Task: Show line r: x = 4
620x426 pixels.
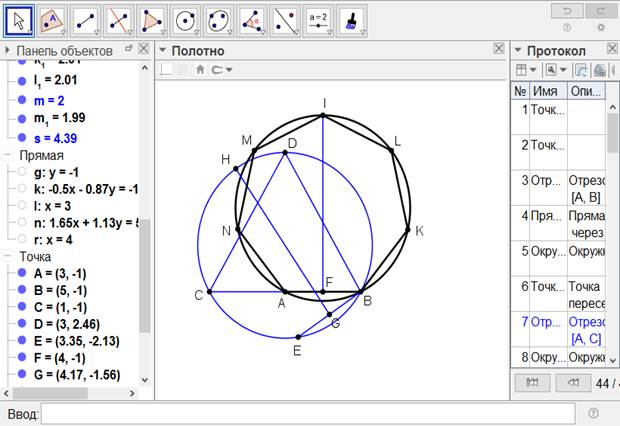Action: (22, 239)
